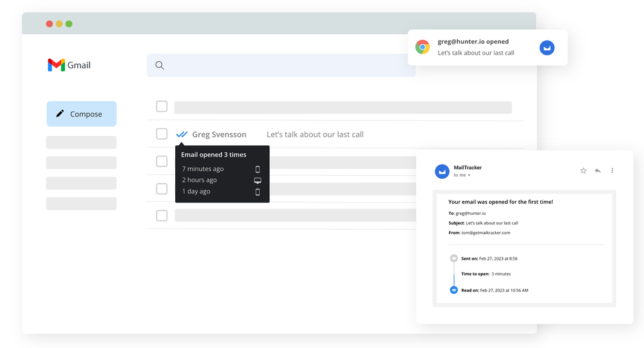Image resolution: width=644 pixels, height=348 pixels.
Task: Click 'From: tom@getmailtracker.com' line
Action: 479,233
